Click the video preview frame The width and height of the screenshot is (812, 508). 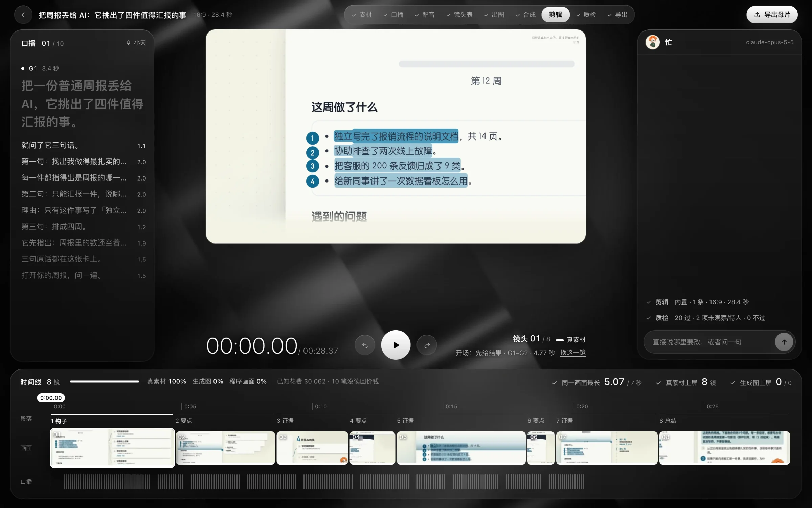coord(396,136)
